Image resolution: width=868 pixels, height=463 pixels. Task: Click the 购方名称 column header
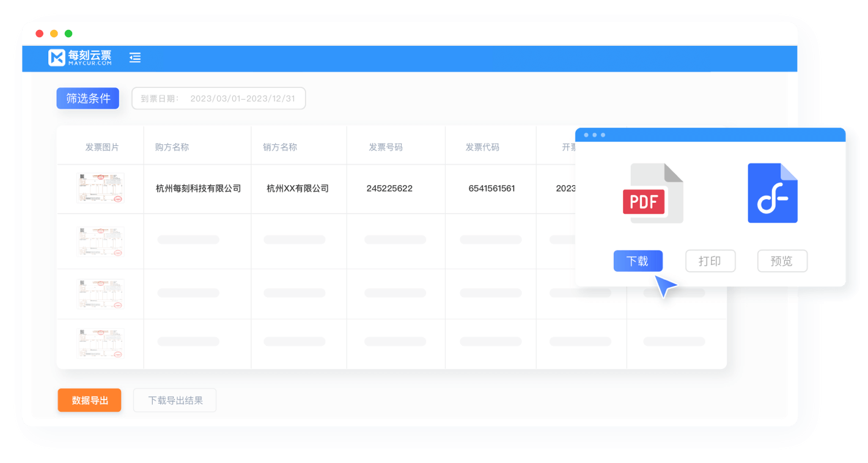(x=172, y=147)
